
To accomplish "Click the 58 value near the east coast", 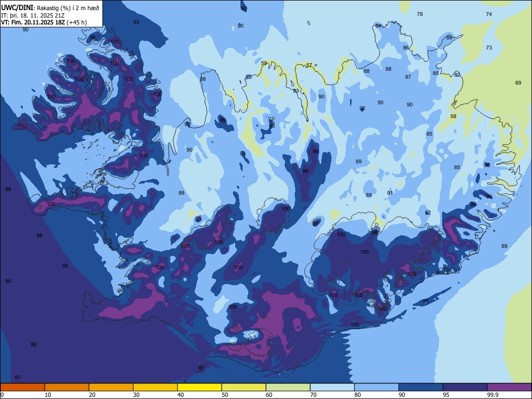I will 453,117.
